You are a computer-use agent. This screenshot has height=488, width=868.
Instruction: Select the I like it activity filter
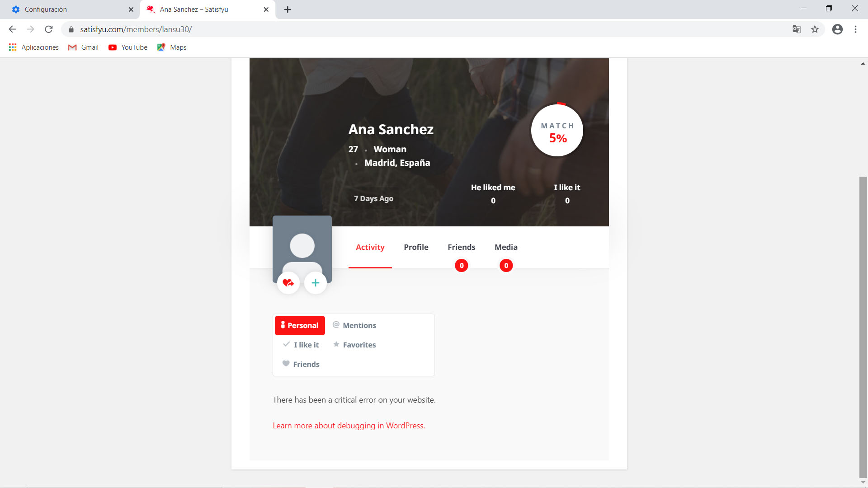(x=301, y=345)
